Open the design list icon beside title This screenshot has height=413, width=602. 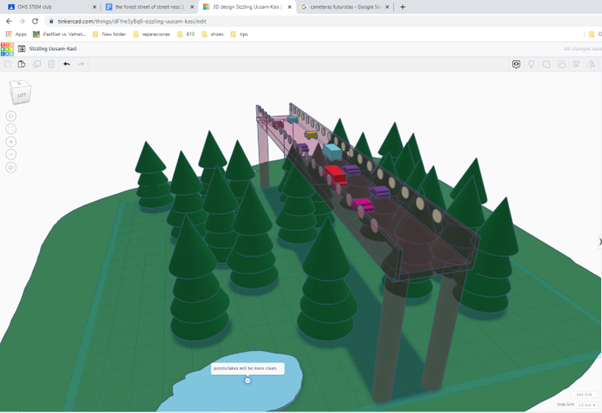tap(22, 49)
